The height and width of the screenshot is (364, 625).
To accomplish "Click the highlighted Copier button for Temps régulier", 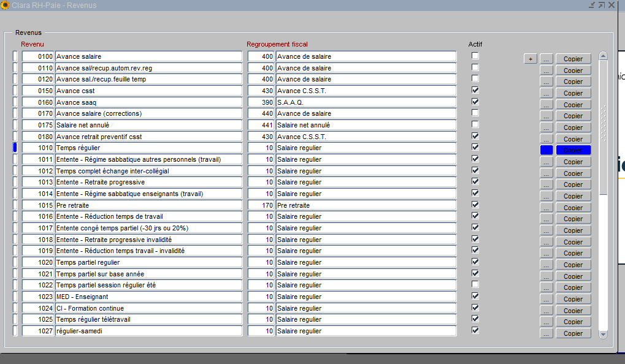I will pyautogui.click(x=573, y=150).
